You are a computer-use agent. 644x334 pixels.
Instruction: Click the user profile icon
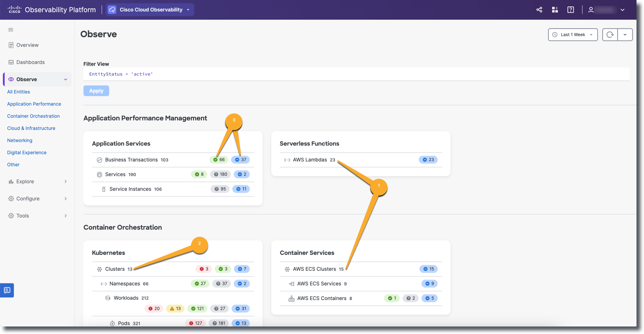tap(591, 10)
